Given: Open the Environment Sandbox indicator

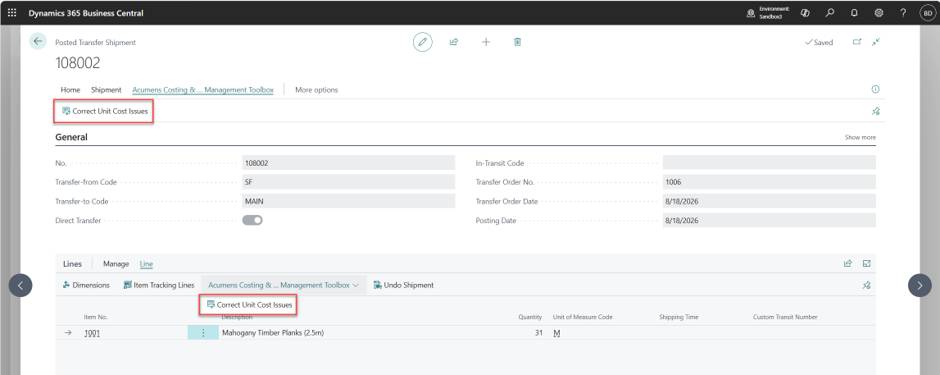Looking at the screenshot, I should pyautogui.click(x=769, y=13).
